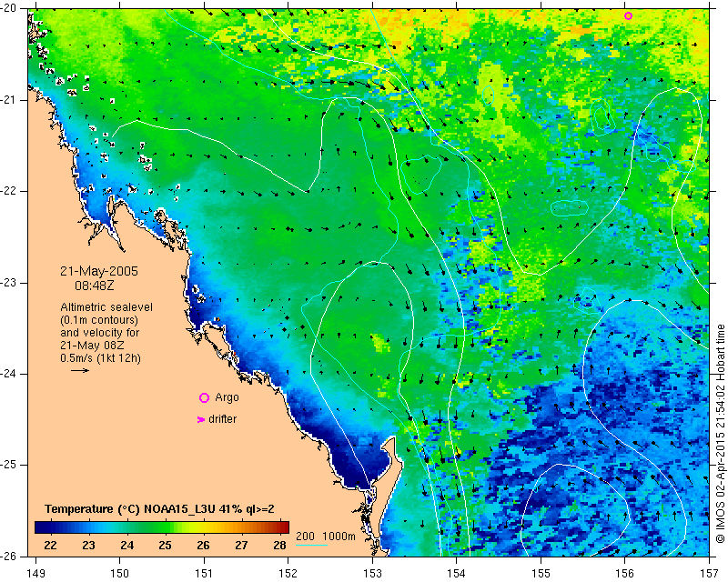Click the '27' colorbar tick label
The width and height of the screenshot is (728, 582).
tap(241, 546)
